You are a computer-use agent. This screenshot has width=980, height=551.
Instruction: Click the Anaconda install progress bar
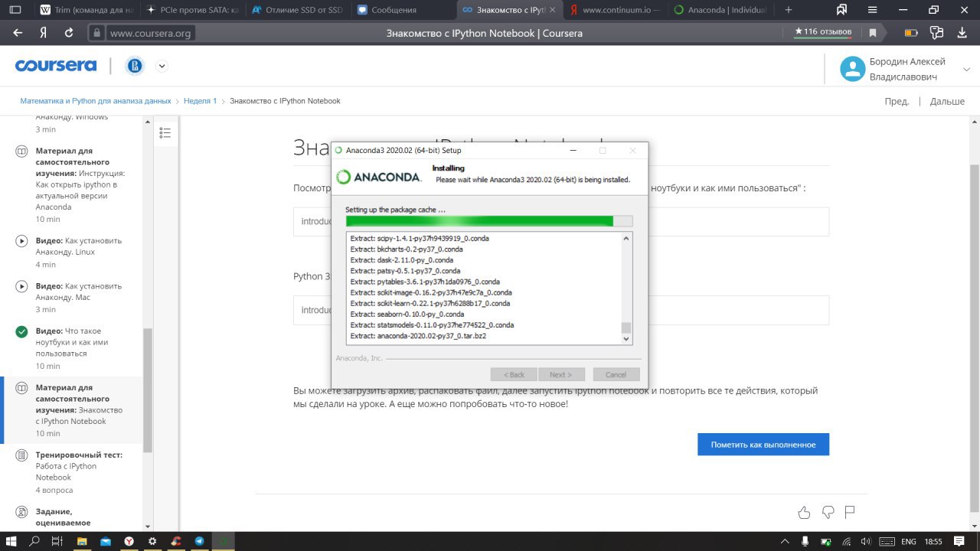[x=489, y=221]
